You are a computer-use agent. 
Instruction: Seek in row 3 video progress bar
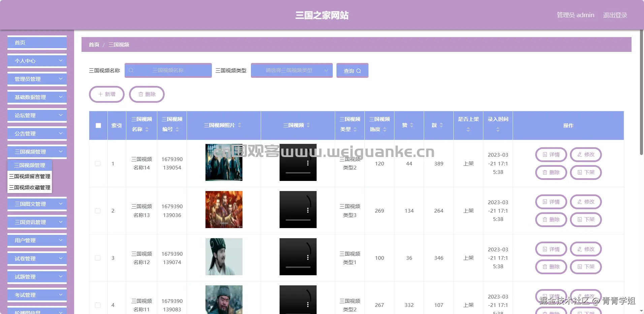coord(298,267)
